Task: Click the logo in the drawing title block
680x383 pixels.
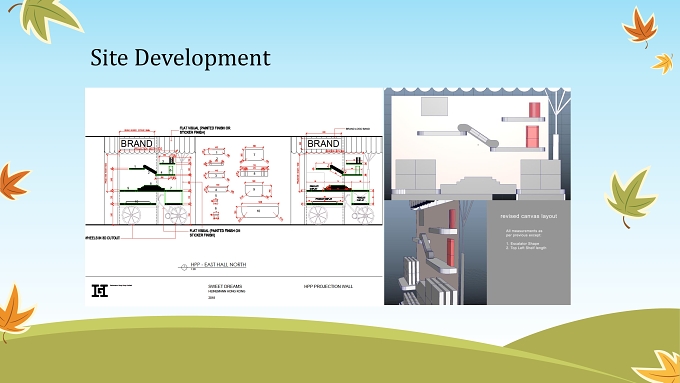Action: 99,291
